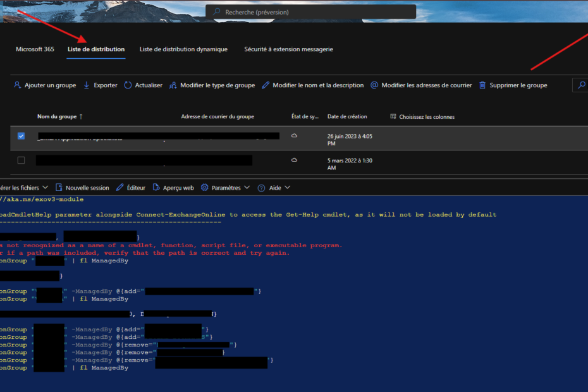Check the second group row checkbox
The width and height of the screenshot is (588, 392).
(21, 161)
